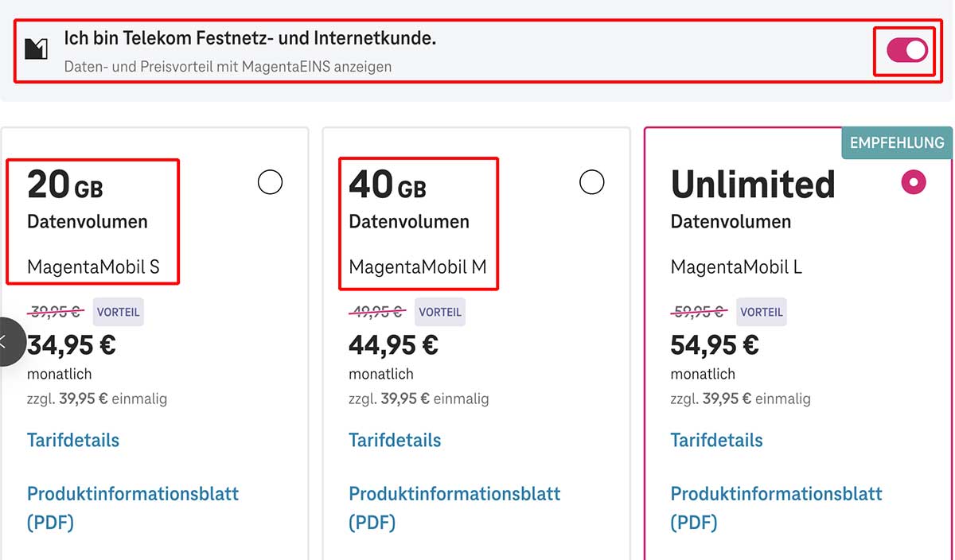Viewport: 955px width, 560px height.
Task: Click the VORTEIL badge on MagentaMobil L
Action: (761, 312)
